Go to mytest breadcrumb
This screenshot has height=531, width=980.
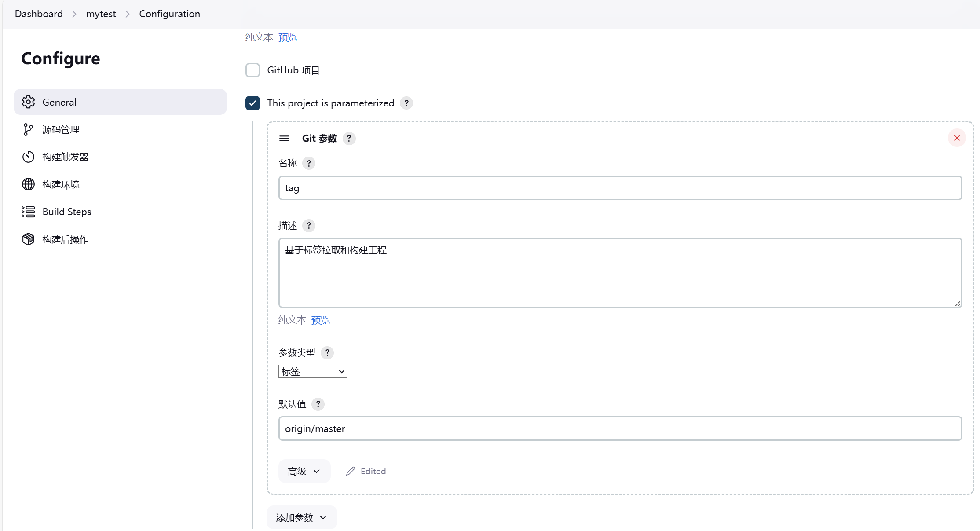click(101, 14)
